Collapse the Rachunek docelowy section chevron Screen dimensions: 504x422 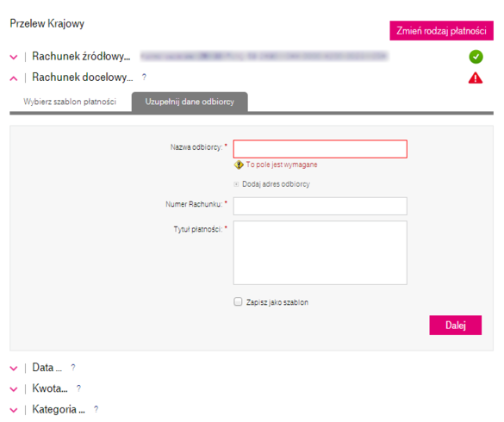(14, 78)
